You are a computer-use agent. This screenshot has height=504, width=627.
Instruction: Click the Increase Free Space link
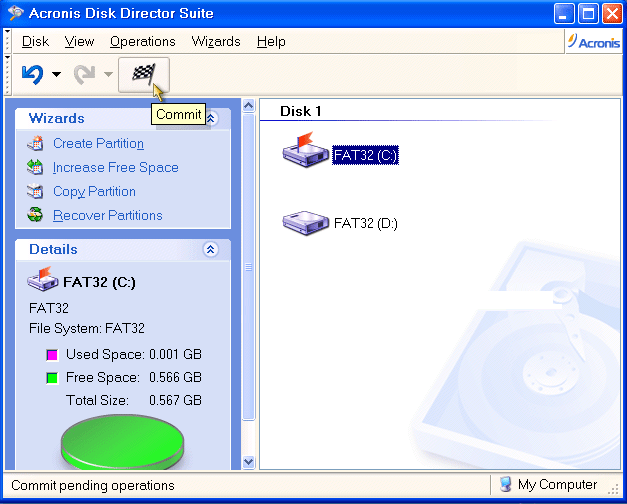coord(115,168)
